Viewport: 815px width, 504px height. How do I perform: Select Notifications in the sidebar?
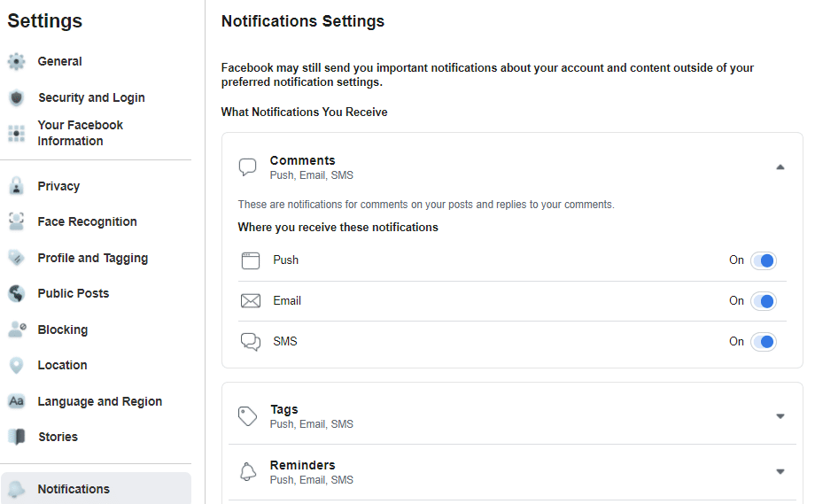[x=74, y=489]
